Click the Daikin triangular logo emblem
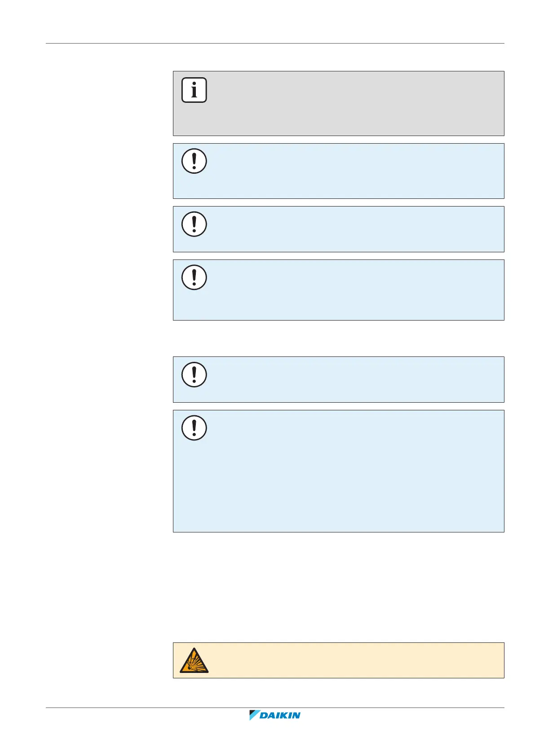Viewport: 535px width, 756px height. (x=254, y=715)
